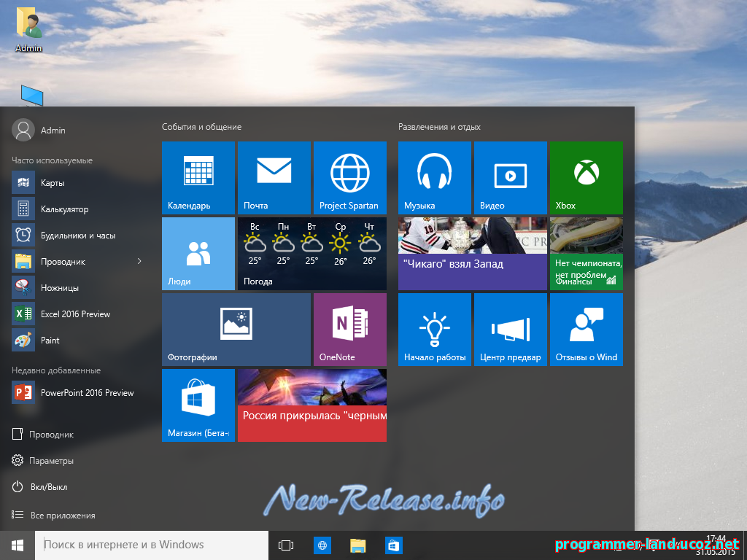Open the Музыка music tile

[435, 178]
